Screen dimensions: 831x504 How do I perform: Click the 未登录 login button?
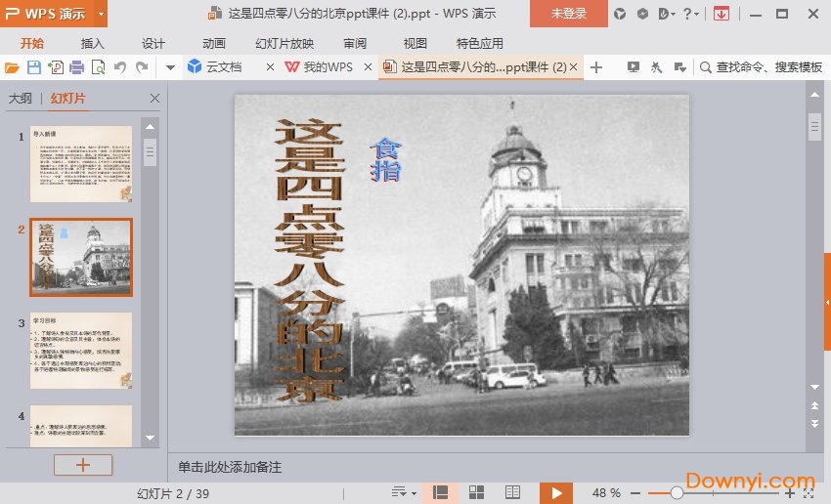tap(569, 14)
